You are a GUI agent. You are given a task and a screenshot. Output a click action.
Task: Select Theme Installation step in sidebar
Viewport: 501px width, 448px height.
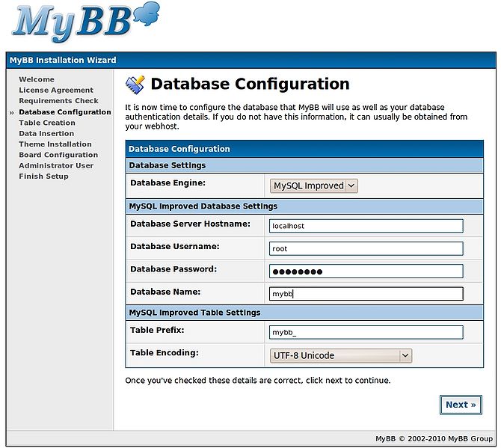point(55,144)
